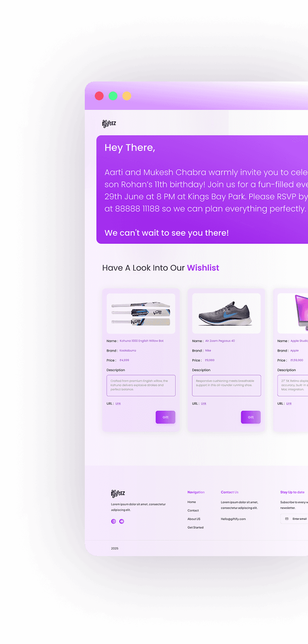The height and width of the screenshot is (644, 308).
Task: Go to Contact in footer navigation
Action: [x=193, y=511]
